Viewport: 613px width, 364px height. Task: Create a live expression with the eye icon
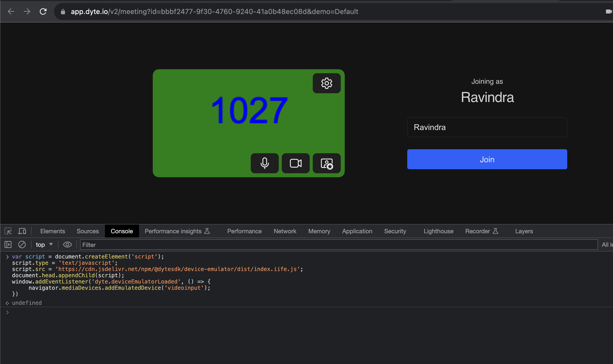coord(67,244)
